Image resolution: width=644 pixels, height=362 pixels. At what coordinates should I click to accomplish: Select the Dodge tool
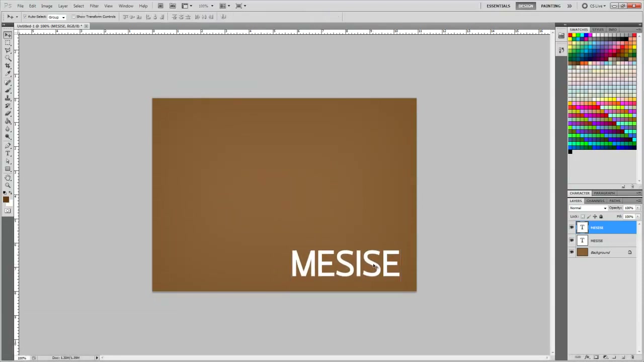coord(8,137)
